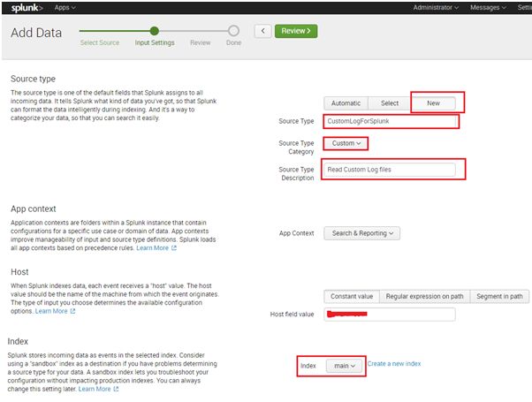Click external link icon beside Host Learn More
This screenshot has width=532, height=402.
(x=72, y=311)
